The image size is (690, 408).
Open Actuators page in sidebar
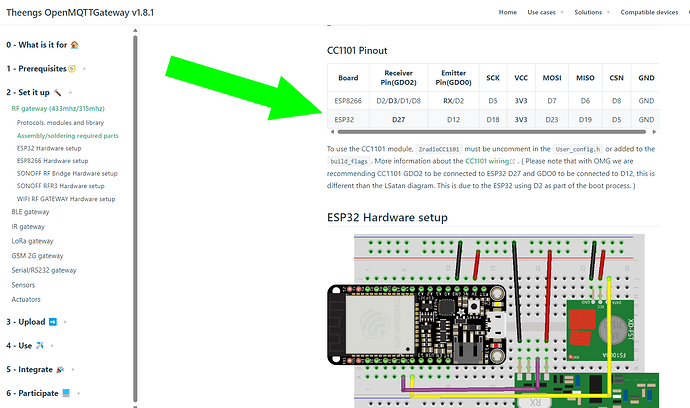pos(26,299)
